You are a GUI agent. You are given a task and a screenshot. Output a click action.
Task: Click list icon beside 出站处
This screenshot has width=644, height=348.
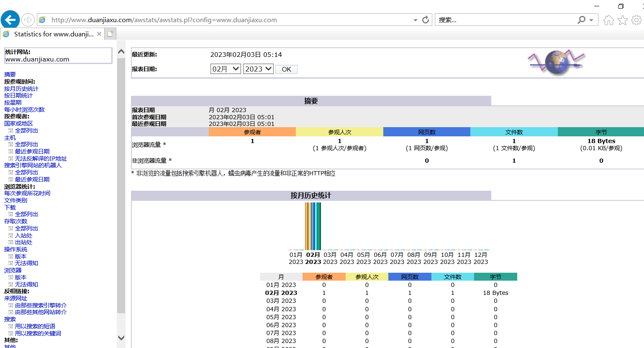click(11, 242)
